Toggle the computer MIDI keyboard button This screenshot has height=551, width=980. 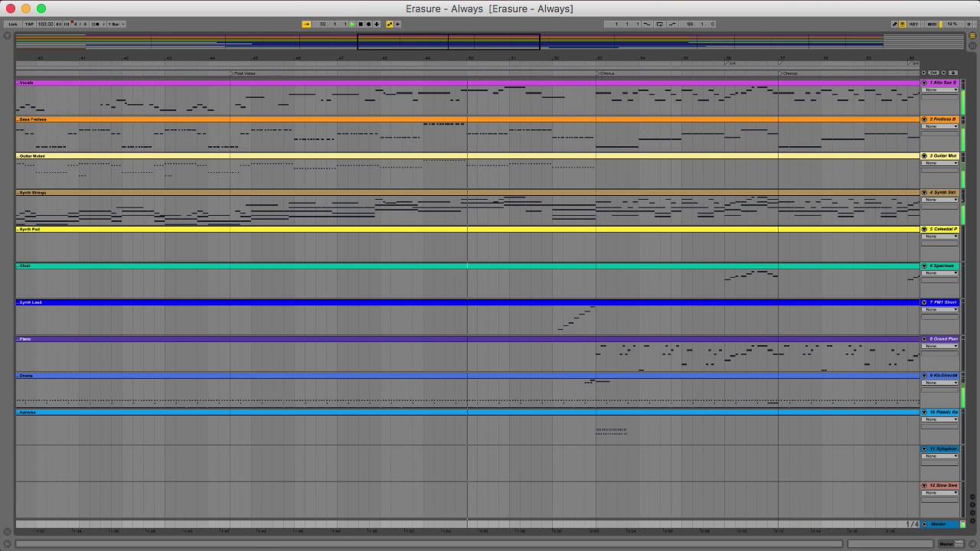902,24
